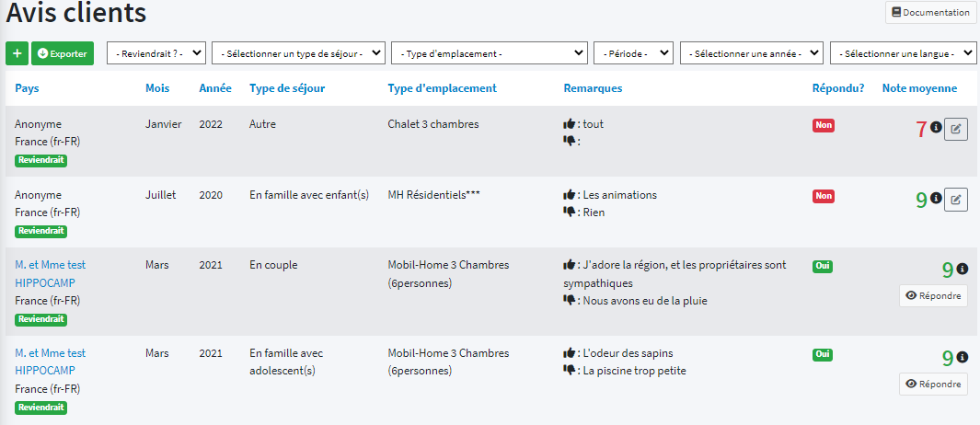The width and height of the screenshot is (980, 425).
Task: Click the green plus add button
Action: tap(17, 53)
